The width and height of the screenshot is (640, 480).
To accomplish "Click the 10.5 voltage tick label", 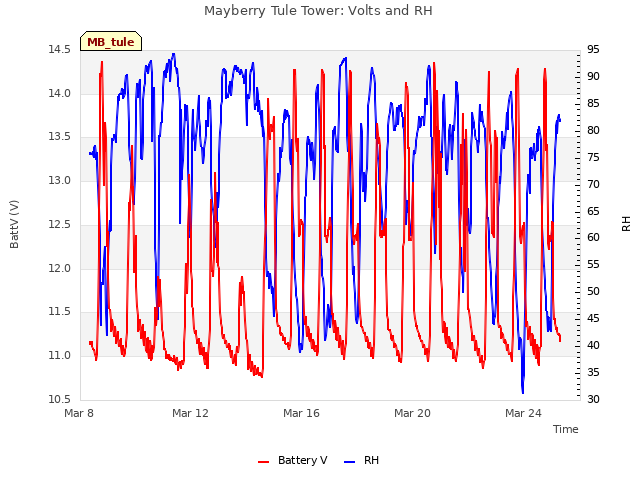I will click(59, 399).
